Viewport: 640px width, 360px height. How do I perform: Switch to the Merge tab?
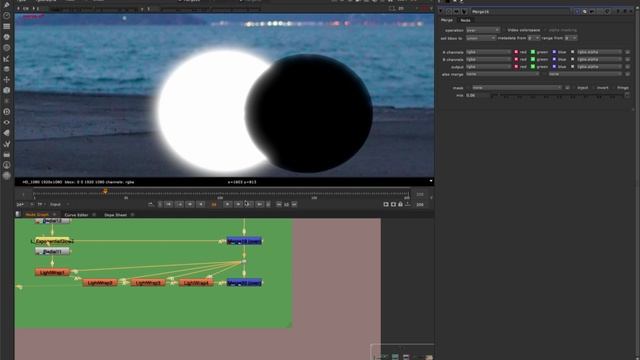click(447, 20)
